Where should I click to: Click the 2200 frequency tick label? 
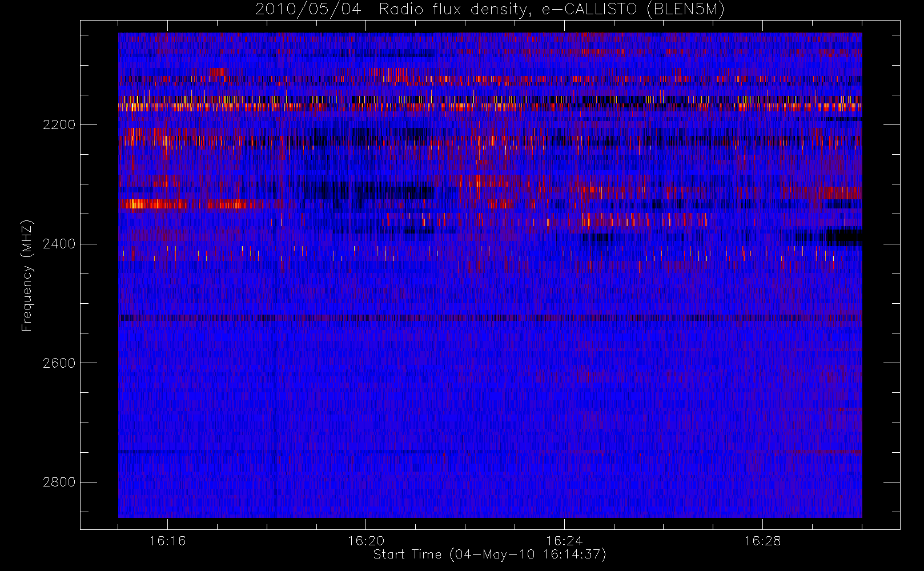pos(59,124)
